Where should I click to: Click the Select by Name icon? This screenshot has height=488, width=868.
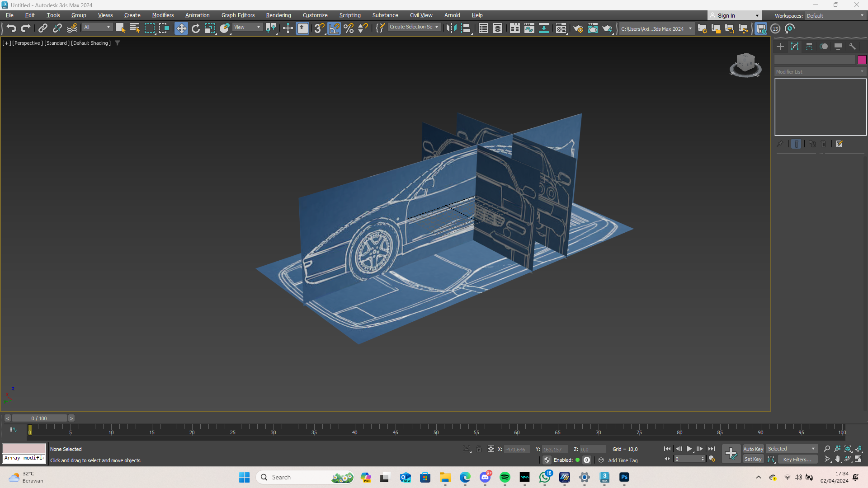click(x=135, y=28)
